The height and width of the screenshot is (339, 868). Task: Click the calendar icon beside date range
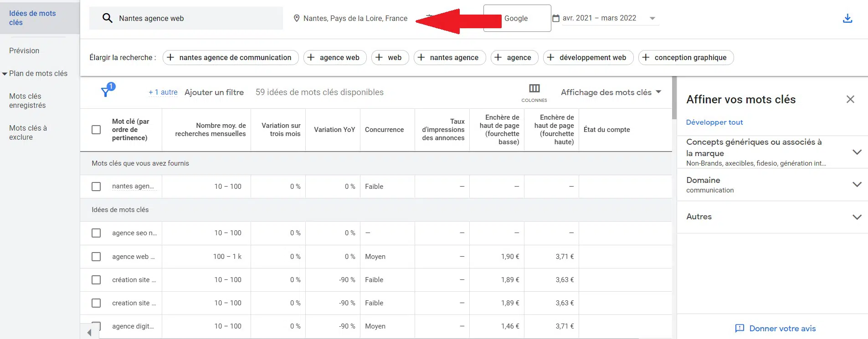(x=556, y=18)
